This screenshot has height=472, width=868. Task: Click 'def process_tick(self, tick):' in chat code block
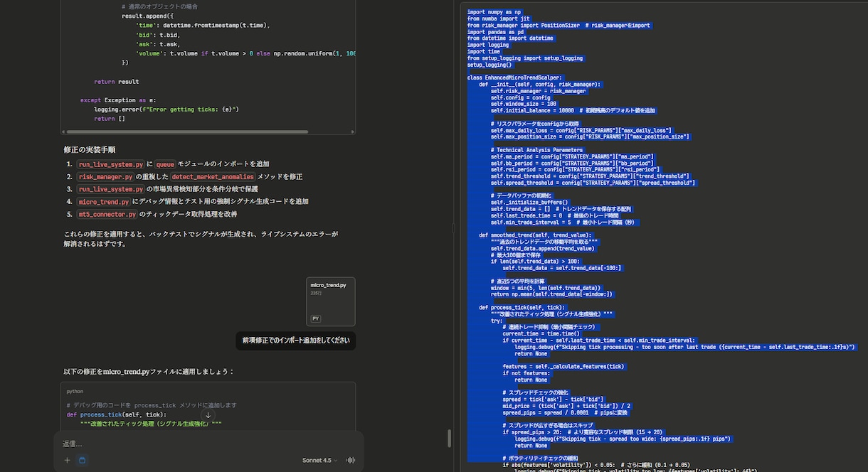pyautogui.click(x=117, y=414)
